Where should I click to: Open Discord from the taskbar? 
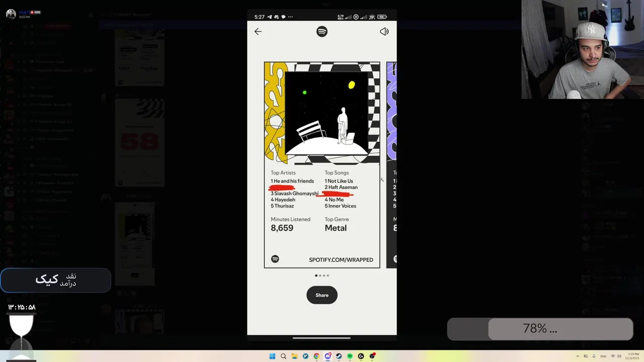pyautogui.click(x=328, y=356)
